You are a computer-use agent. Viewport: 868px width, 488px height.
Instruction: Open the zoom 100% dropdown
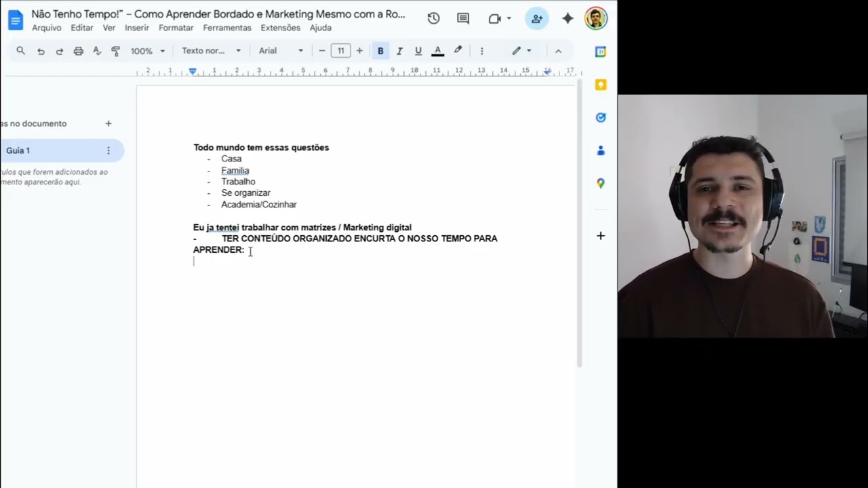pyautogui.click(x=147, y=51)
